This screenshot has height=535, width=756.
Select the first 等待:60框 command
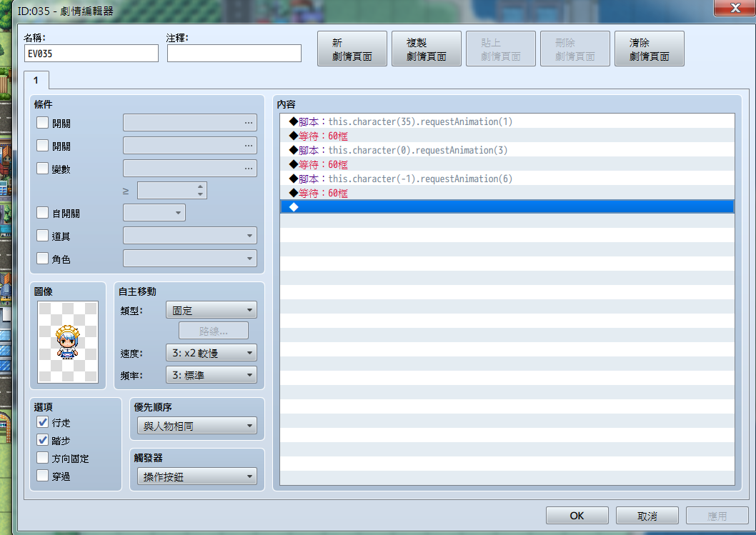point(507,136)
